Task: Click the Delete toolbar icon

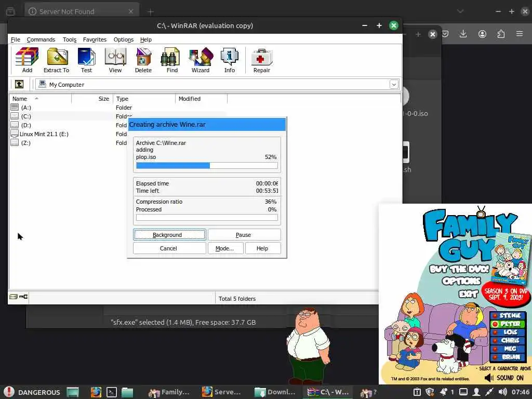Action: (x=143, y=60)
